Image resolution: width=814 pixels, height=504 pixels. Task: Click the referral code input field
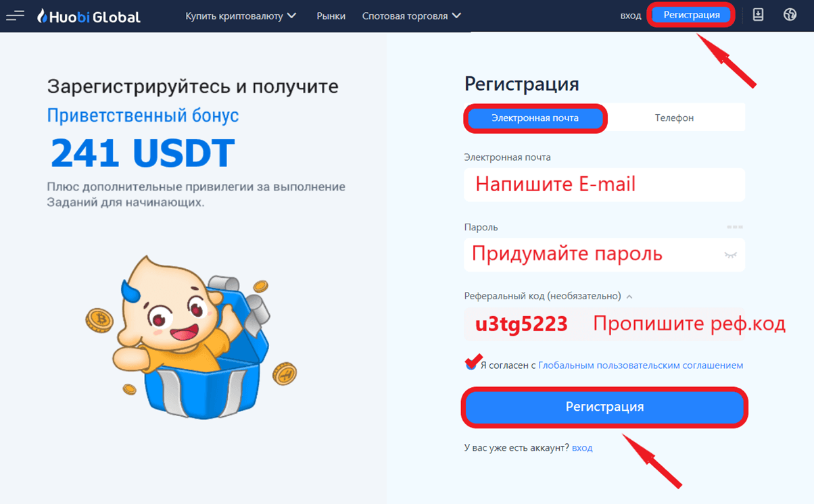tap(604, 324)
